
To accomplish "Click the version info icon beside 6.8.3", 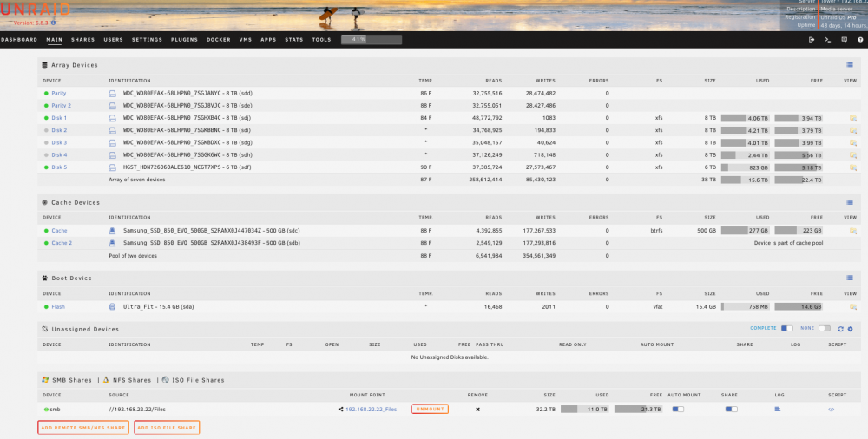I will pyautogui.click(x=53, y=23).
